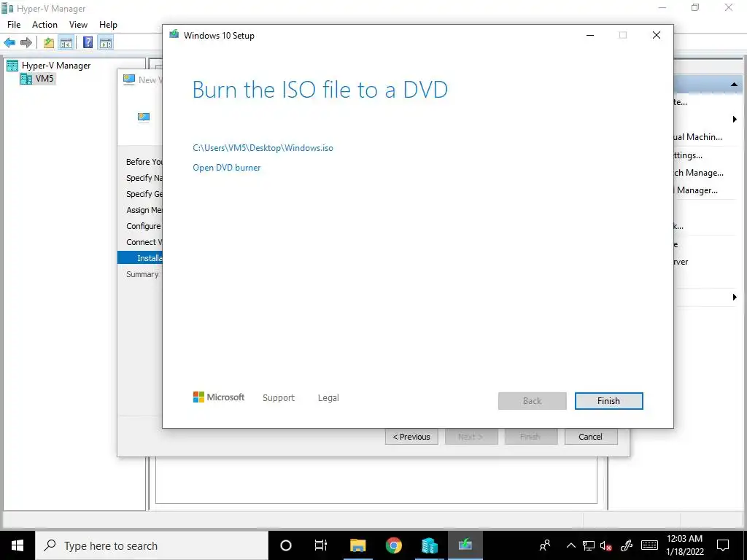
Task: Open File Explorer from taskbar
Action: pyautogui.click(x=357, y=545)
